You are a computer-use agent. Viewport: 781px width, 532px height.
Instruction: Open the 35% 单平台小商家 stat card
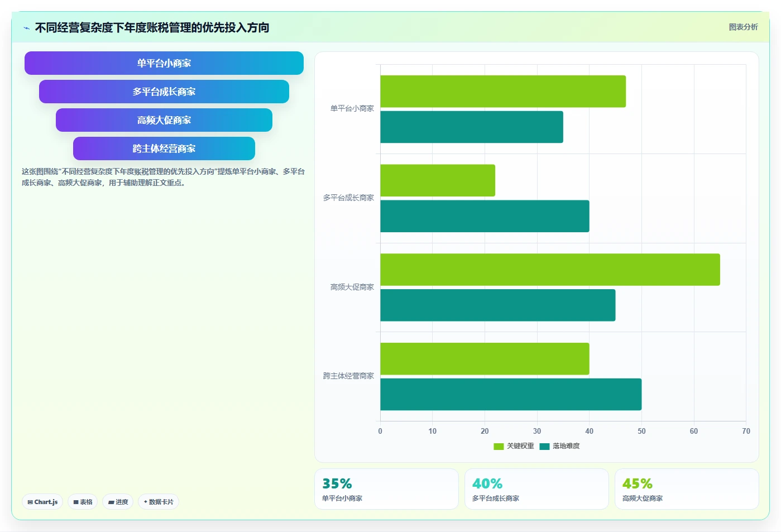click(386, 489)
